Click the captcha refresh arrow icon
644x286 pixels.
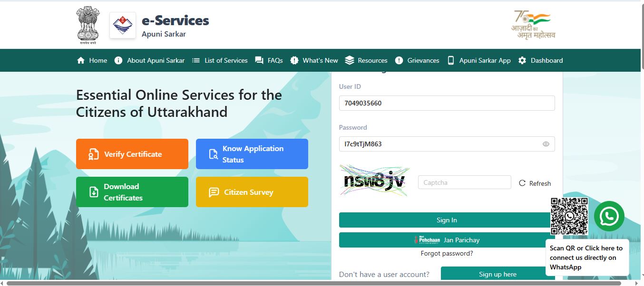tap(522, 183)
